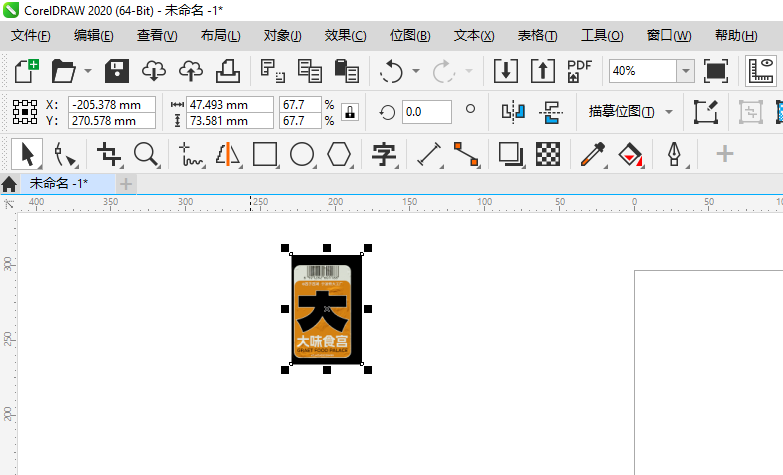The width and height of the screenshot is (783, 475).
Task: Toggle full-screen preview
Action: [x=716, y=71]
